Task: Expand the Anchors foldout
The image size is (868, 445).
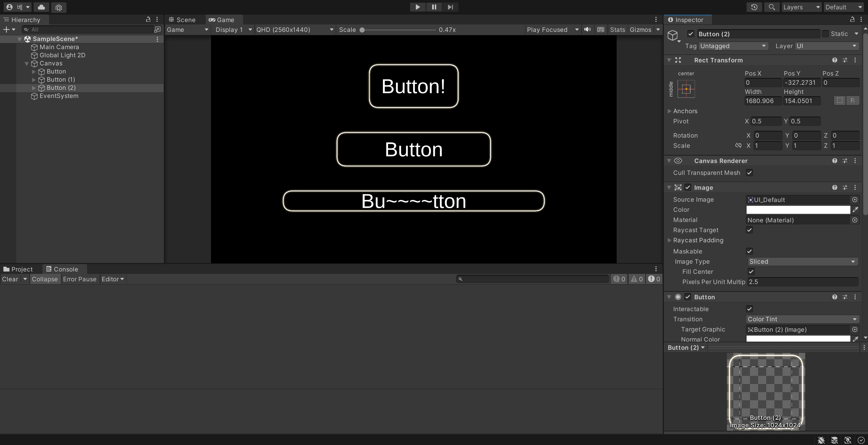Action: tap(669, 111)
